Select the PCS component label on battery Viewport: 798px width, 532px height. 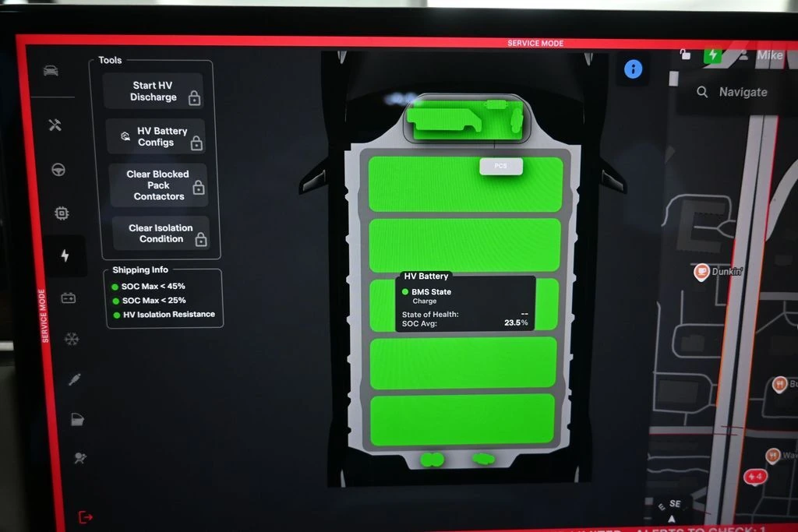500,166
